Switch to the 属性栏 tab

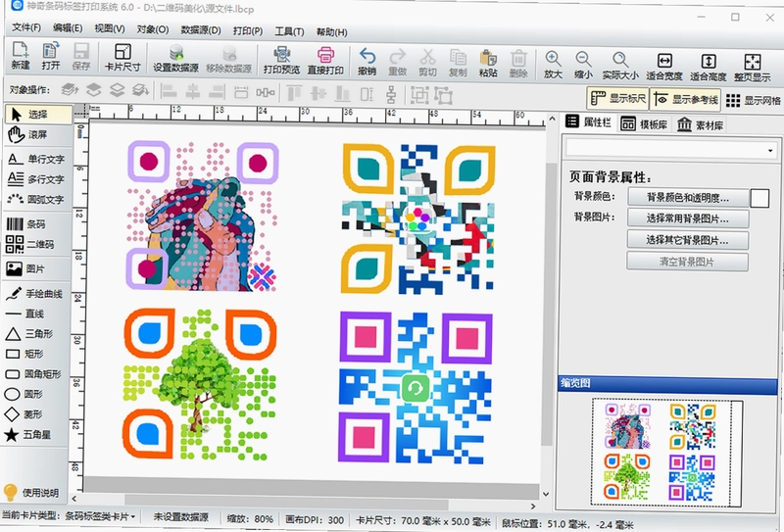tap(589, 121)
